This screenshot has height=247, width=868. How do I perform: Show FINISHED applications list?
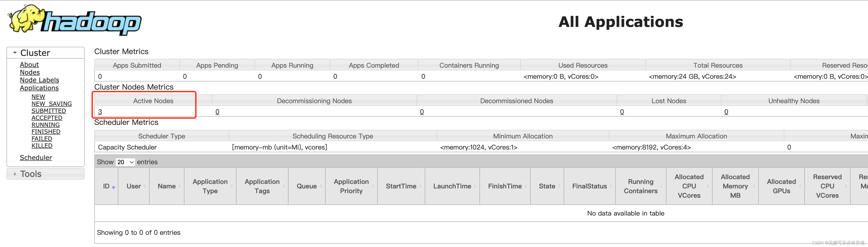(x=46, y=132)
